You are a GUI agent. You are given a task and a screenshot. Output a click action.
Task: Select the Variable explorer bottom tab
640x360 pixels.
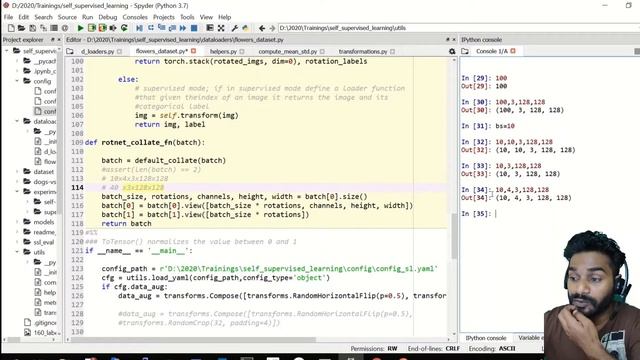(531, 338)
